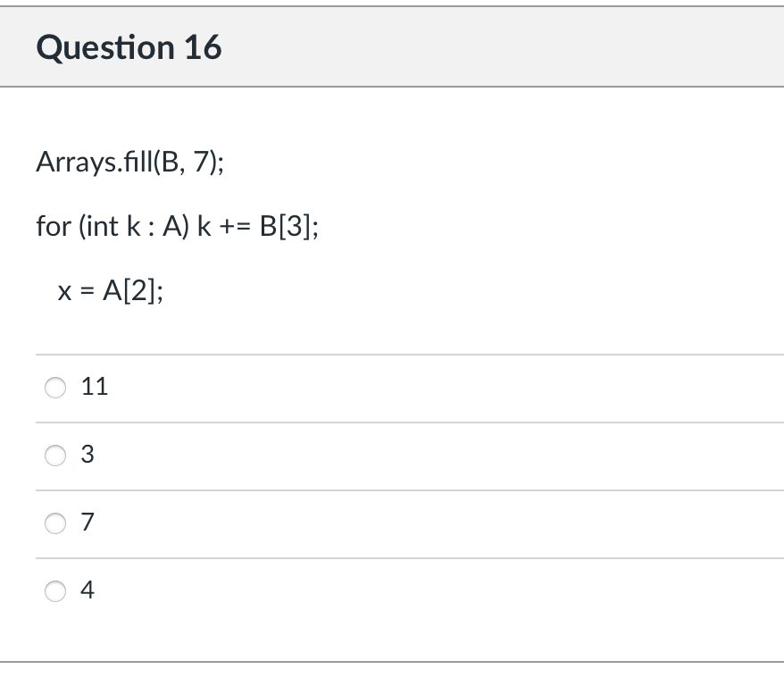The image size is (784, 686).
Task: Select the Arrays.fill(B, 7); code line
Action: pyautogui.click(x=130, y=163)
